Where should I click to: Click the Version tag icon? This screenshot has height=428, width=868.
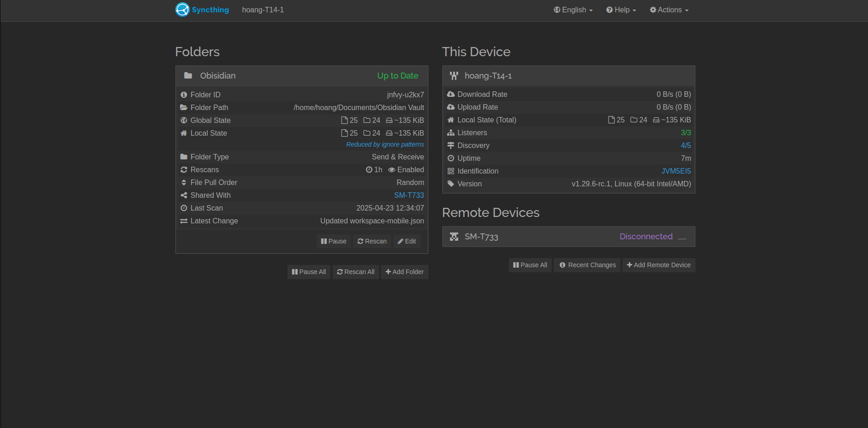tap(451, 184)
